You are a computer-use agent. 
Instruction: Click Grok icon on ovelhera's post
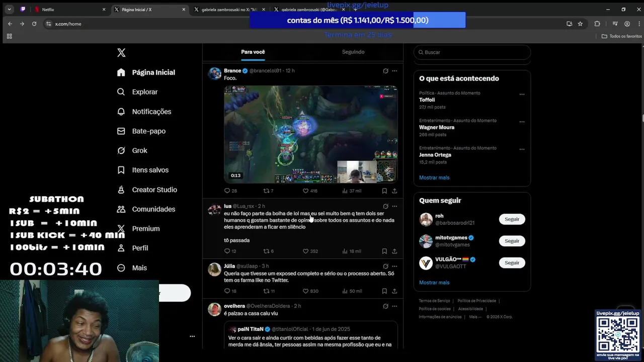pos(385,306)
